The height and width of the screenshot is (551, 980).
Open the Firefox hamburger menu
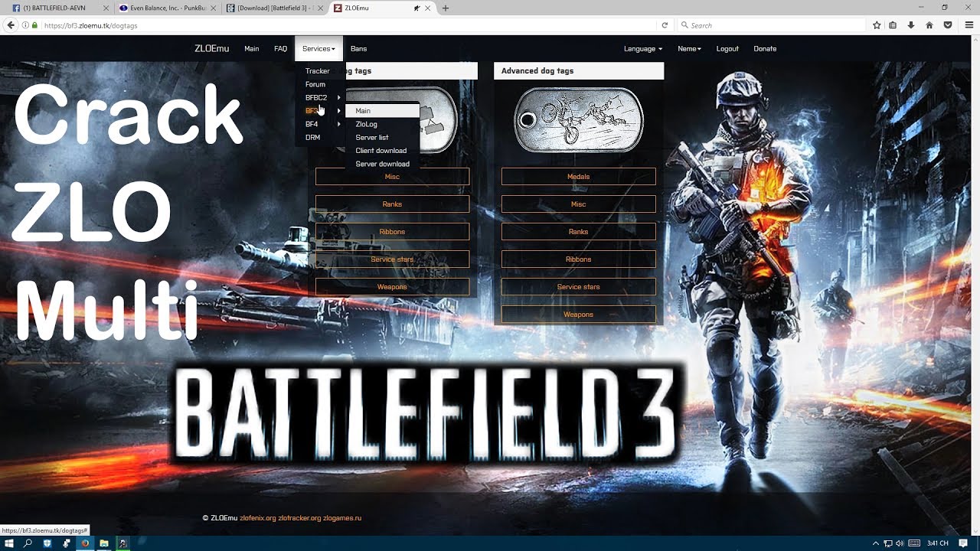(969, 25)
